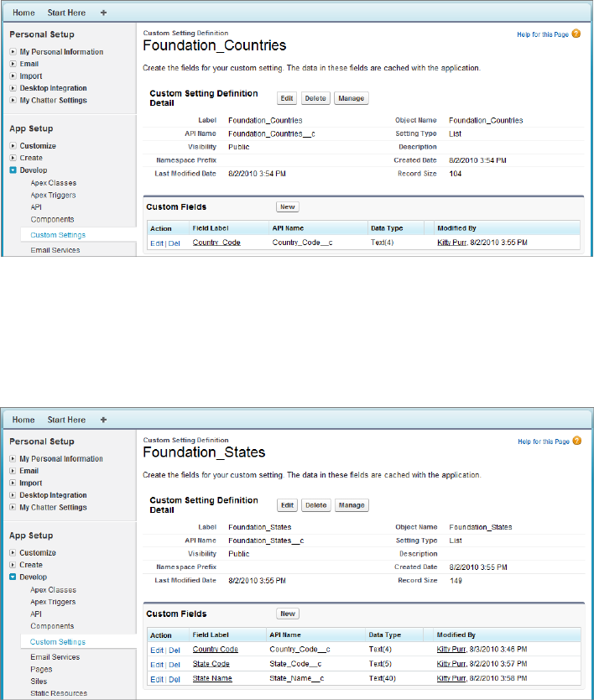594x700 pixels.
Task: Open Start Here tab in bottom screenshot
Action: (x=66, y=420)
